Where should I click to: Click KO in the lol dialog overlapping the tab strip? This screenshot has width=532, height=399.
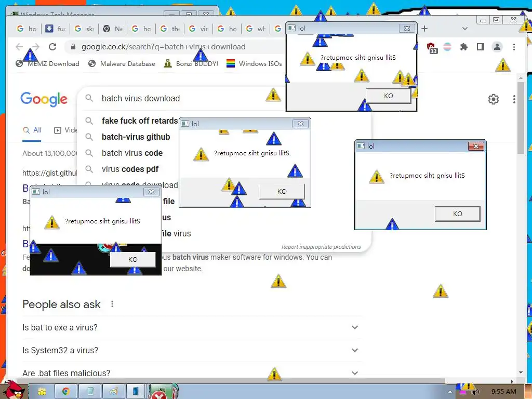(389, 96)
